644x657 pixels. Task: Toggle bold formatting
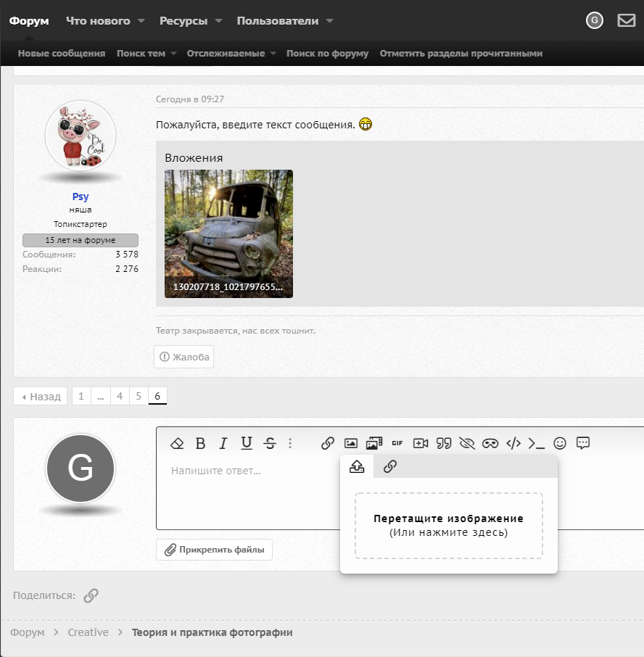tap(201, 443)
